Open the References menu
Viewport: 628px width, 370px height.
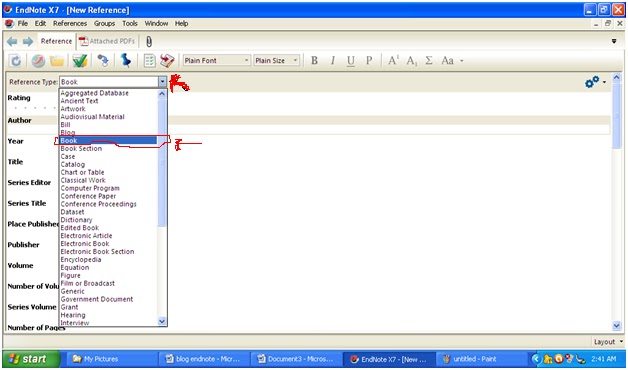[70, 24]
